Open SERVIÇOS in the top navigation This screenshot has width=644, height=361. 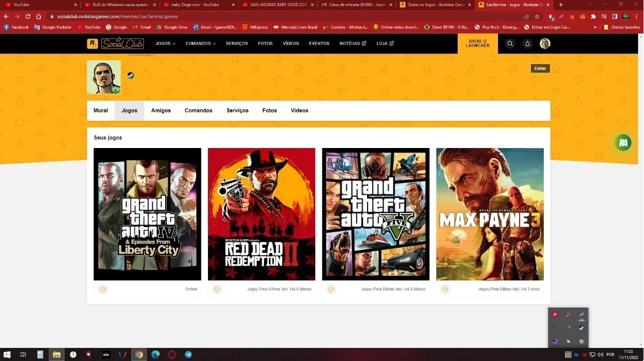pyautogui.click(x=237, y=44)
